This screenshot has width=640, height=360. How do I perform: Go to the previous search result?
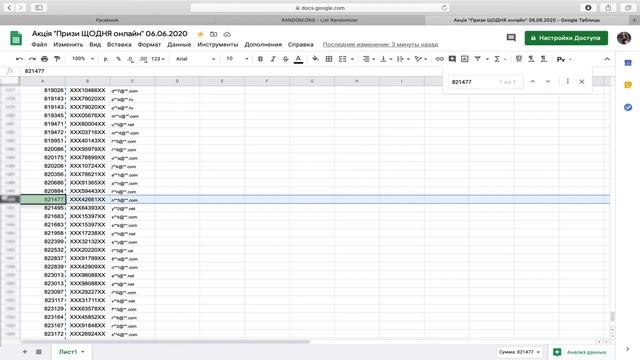point(533,82)
